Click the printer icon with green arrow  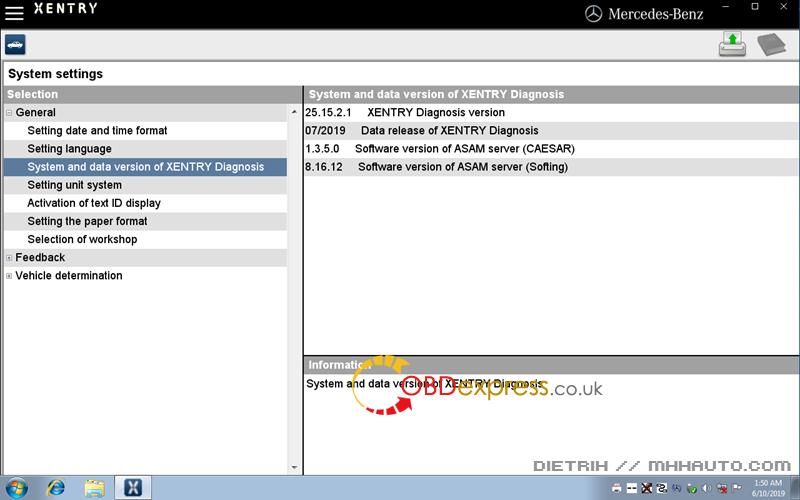point(733,45)
